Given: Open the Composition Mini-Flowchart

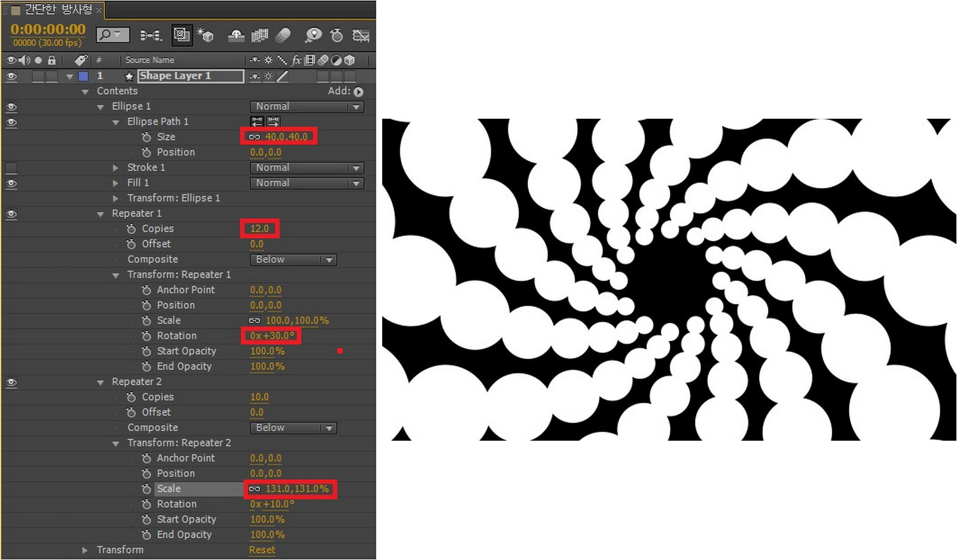Looking at the screenshot, I should click(x=151, y=35).
